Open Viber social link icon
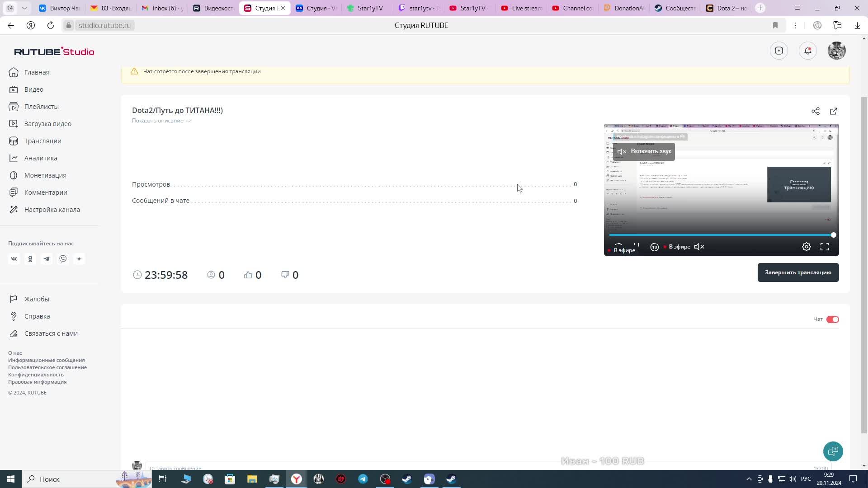868x488 pixels. [63, 259]
